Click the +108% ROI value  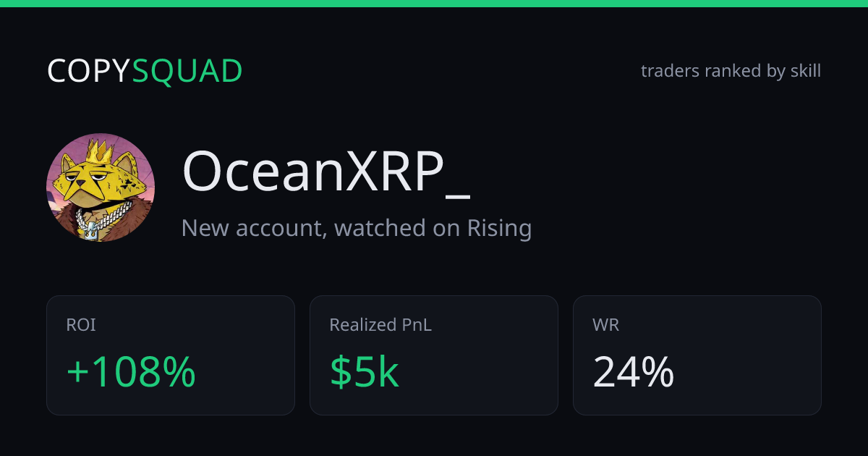click(x=131, y=372)
